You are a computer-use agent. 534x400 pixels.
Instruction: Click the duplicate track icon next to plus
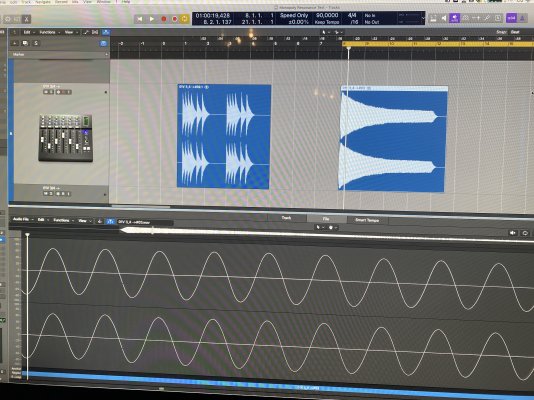pos(25,43)
